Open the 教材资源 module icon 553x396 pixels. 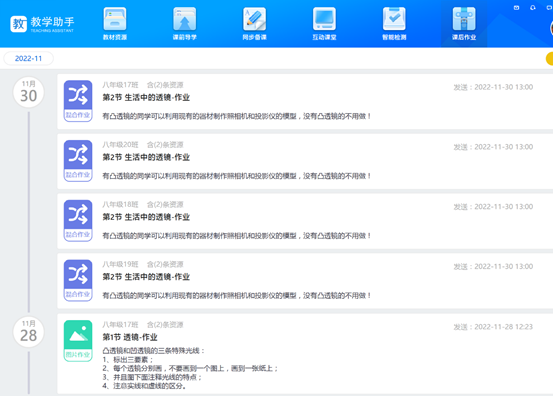(x=115, y=19)
